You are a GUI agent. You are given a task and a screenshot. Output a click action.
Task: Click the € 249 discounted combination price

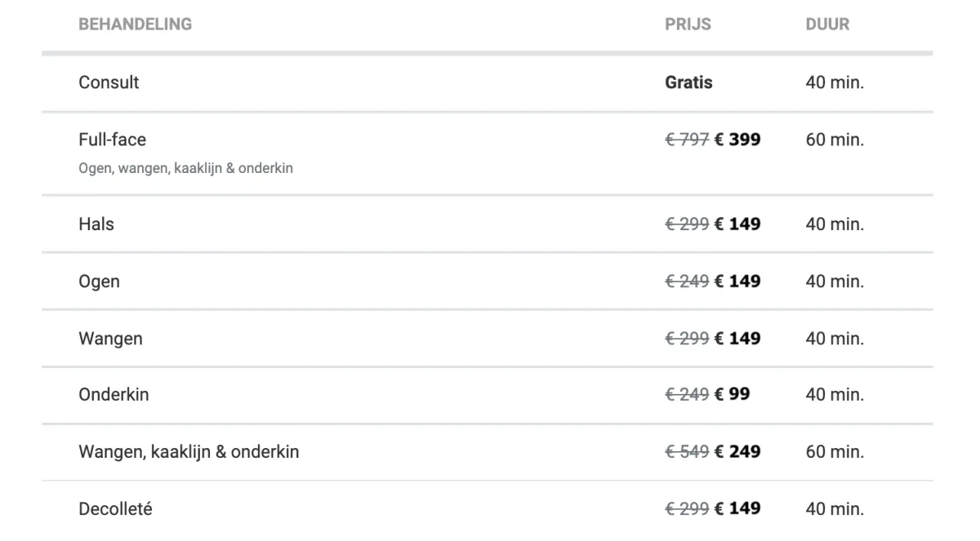[x=737, y=451]
